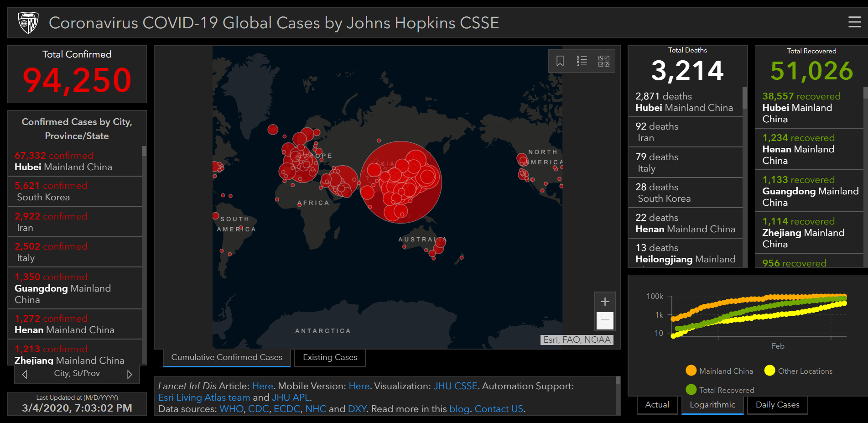868x423 pixels.
Task: Open the Mobile Version Here link
Action: [359, 386]
